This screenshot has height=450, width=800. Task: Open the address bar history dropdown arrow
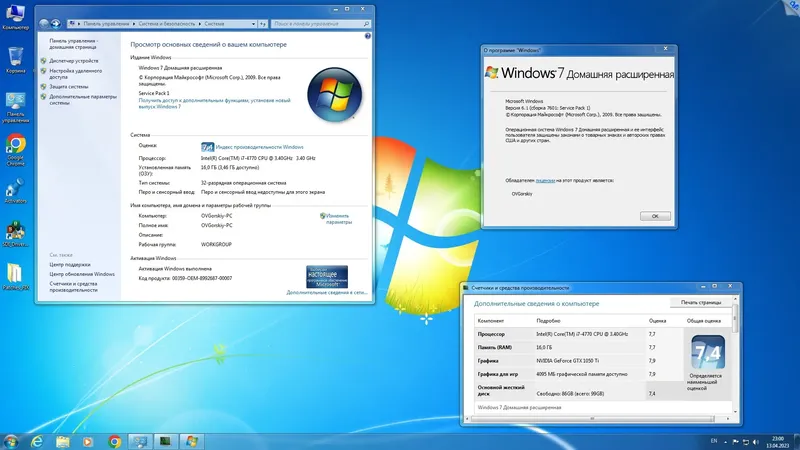253,24
